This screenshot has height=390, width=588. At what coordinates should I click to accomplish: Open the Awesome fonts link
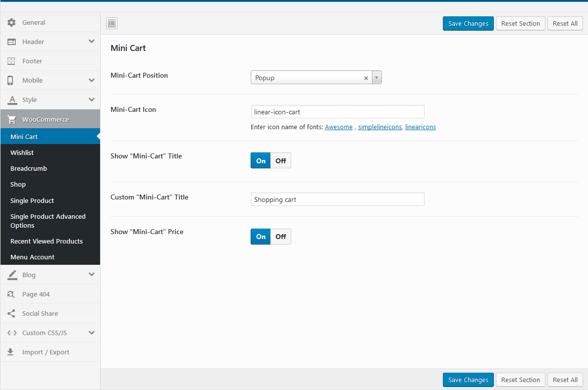tap(339, 127)
